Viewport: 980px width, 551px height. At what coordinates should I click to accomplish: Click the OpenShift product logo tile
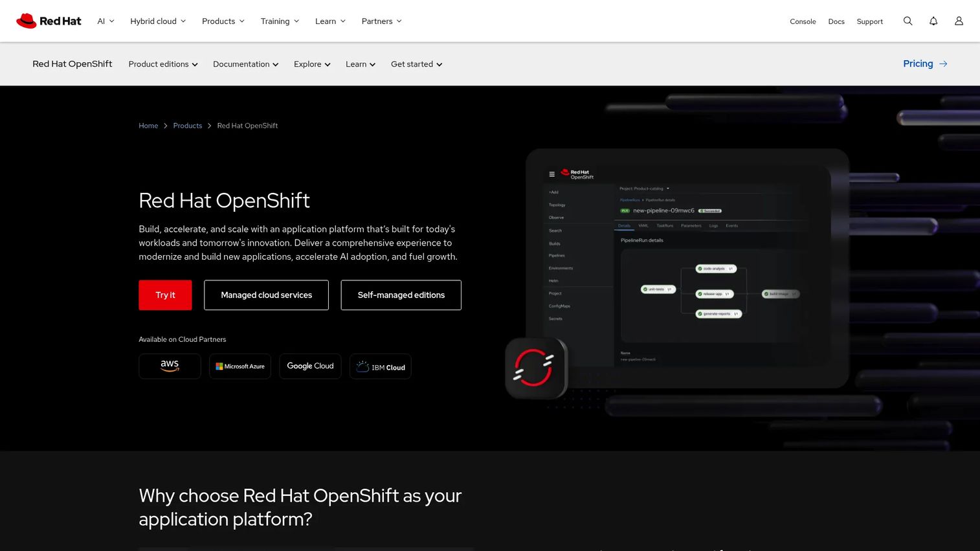coord(536,368)
